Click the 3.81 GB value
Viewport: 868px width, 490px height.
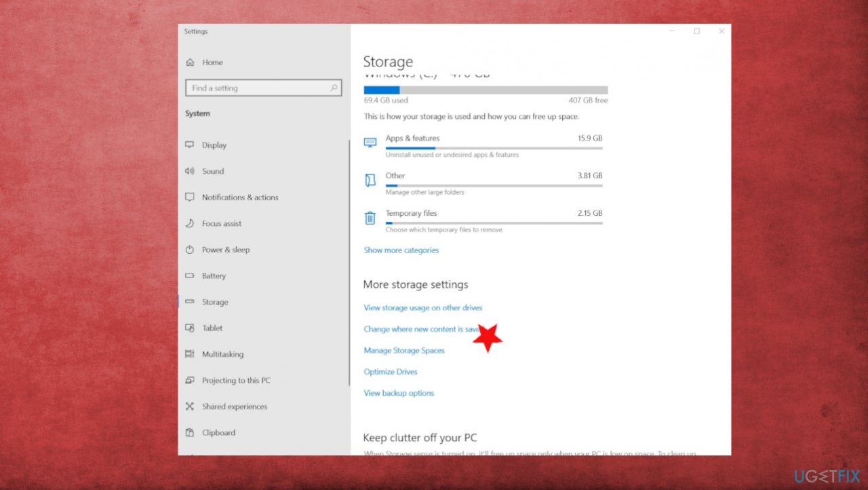[x=590, y=176]
